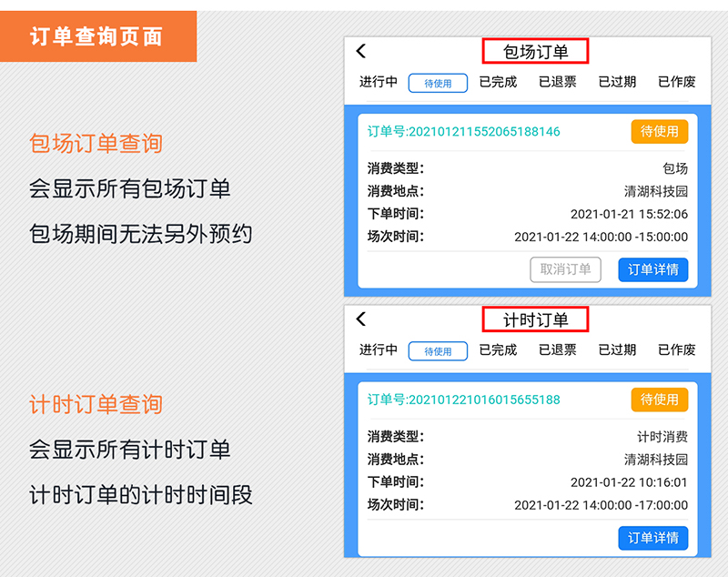
Task: Open 已退票 tab in 包场订单 panel
Action: (557, 82)
